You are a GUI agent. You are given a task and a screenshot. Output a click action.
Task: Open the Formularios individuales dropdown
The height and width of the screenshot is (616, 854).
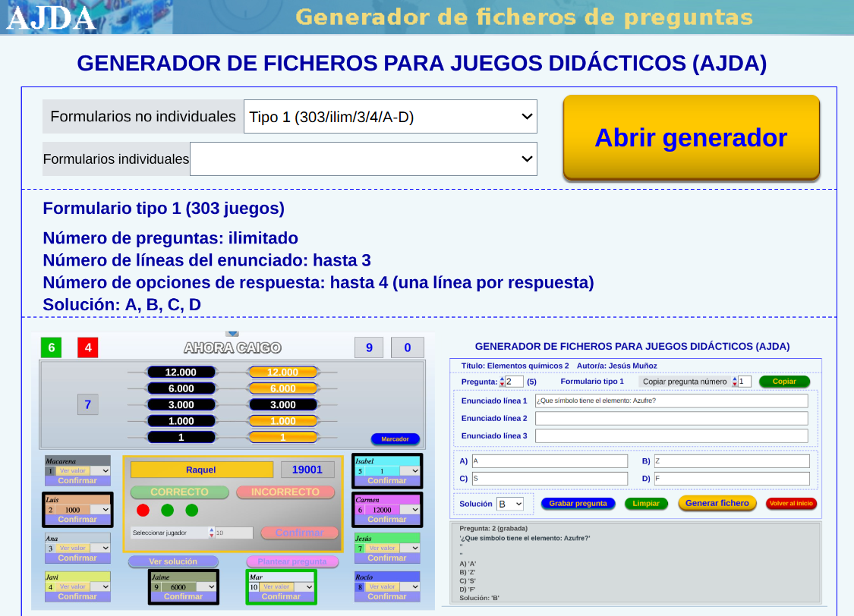(x=363, y=159)
